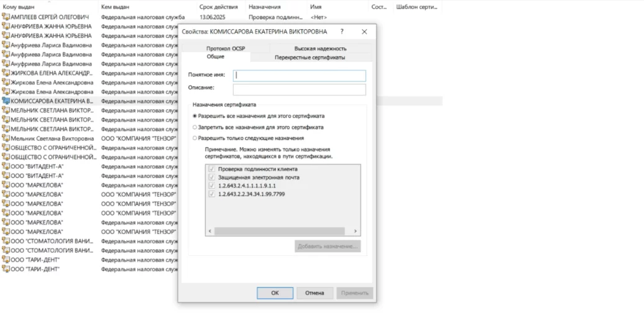Click certificate icon next to КОМИССАРОВА ЕКАТЕРИНА
Screen dimensions: 644x331
6,101
